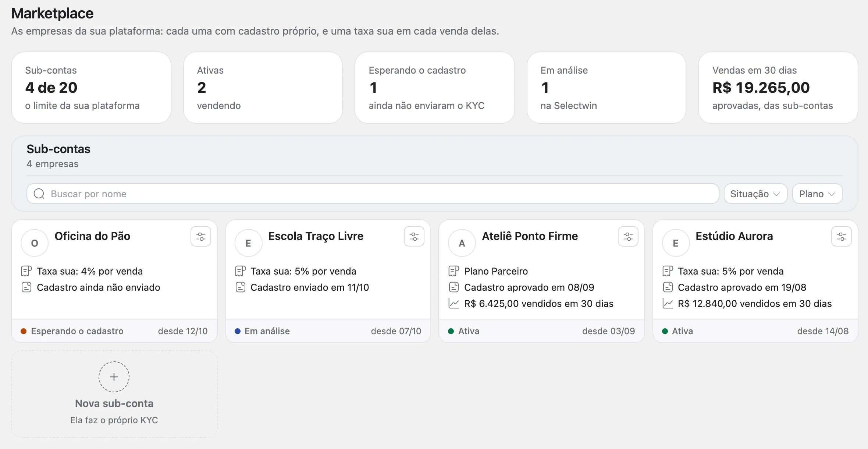The image size is (868, 449).
Task: Open the Estúdio Aurora card title
Action: 734,236
